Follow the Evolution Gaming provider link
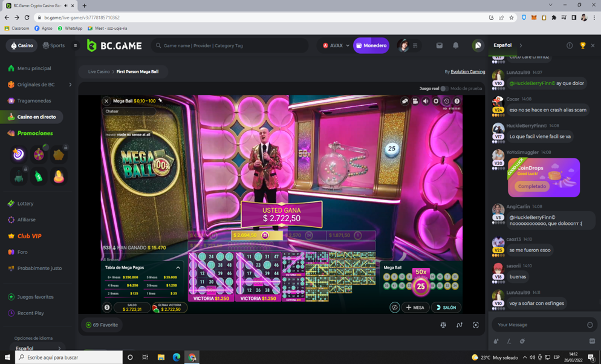Image resolution: width=601 pixels, height=364 pixels. pyautogui.click(x=467, y=71)
